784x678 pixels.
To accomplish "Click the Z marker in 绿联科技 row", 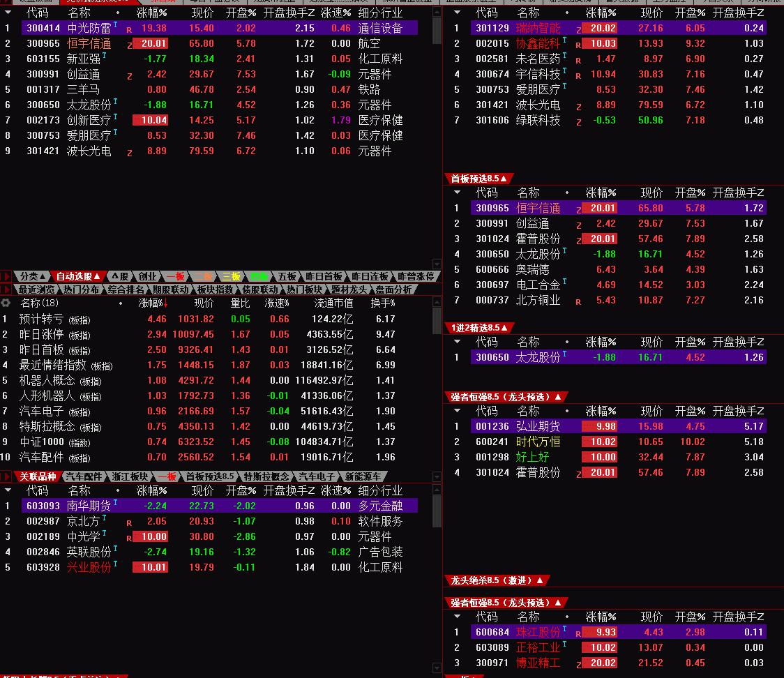I will (x=578, y=122).
